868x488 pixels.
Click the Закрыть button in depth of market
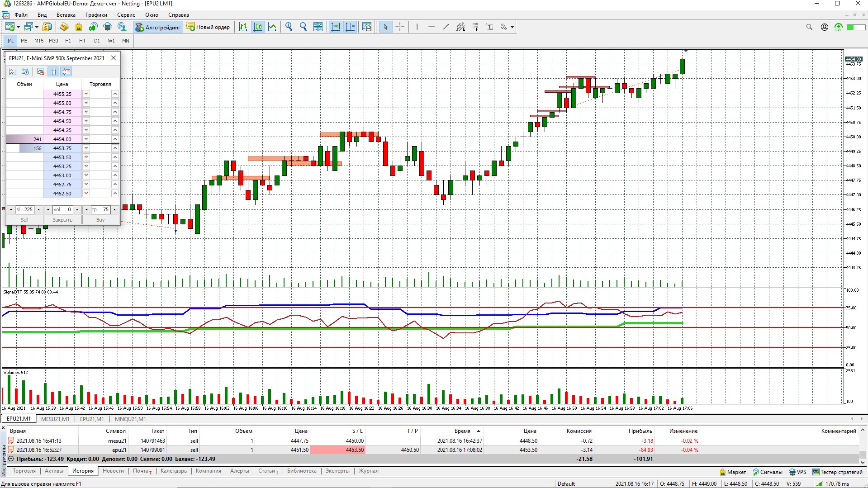(62, 220)
